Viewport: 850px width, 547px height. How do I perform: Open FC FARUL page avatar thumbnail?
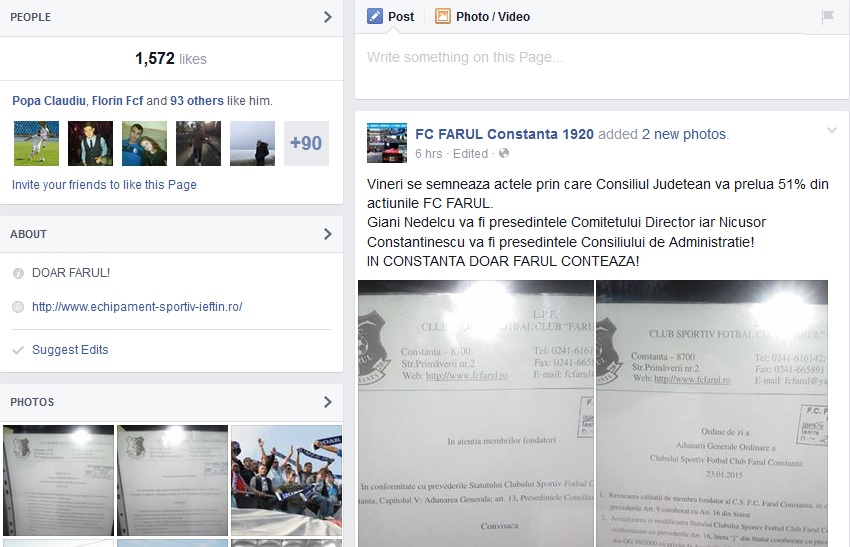[387, 143]
